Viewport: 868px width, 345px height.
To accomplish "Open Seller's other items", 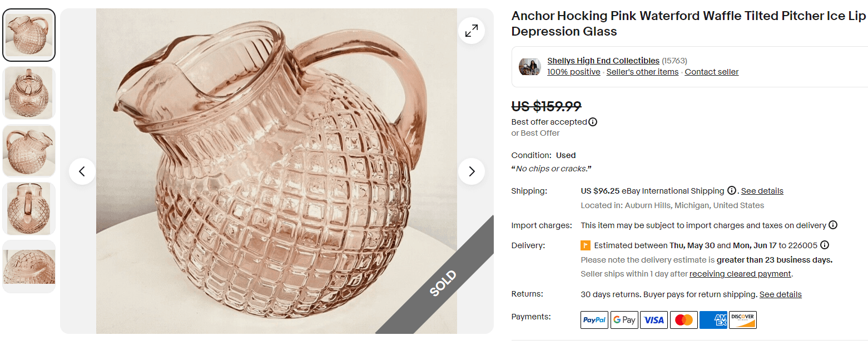I will [642, 71].
